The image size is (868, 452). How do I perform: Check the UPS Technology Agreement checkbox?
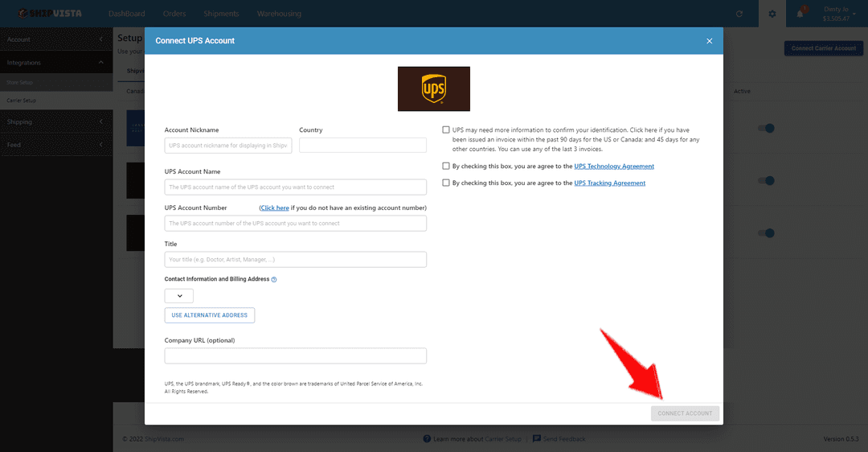(x=445, y=166)
